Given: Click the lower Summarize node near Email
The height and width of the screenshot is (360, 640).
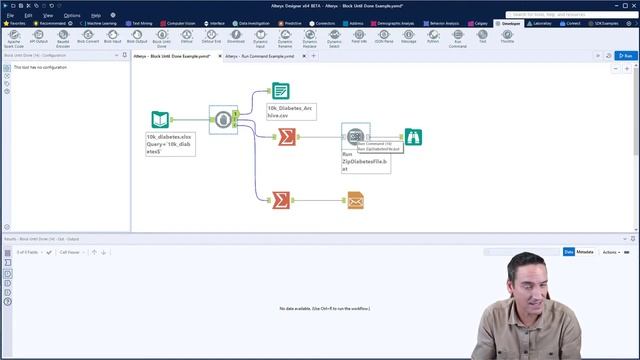Looking at the screenshot, I should [281, 200].
